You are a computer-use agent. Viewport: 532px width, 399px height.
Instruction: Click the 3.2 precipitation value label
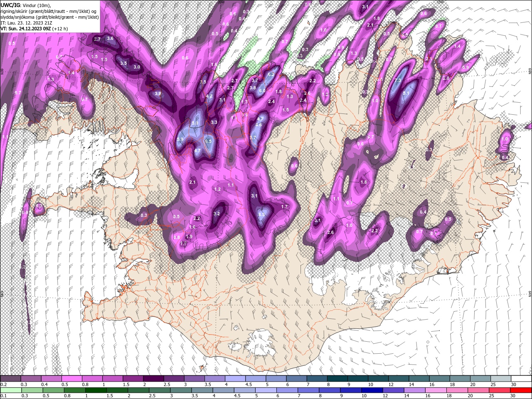(x=217, y=214)
